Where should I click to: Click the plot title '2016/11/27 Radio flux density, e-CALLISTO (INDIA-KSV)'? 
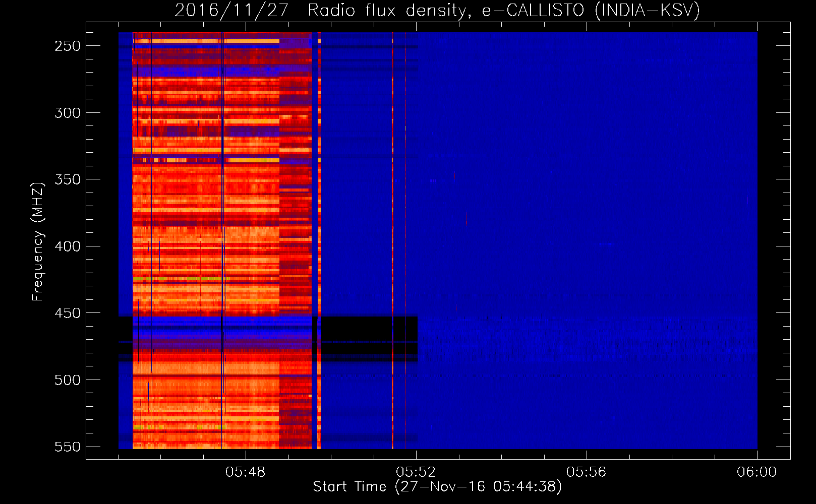click(437, 10)
